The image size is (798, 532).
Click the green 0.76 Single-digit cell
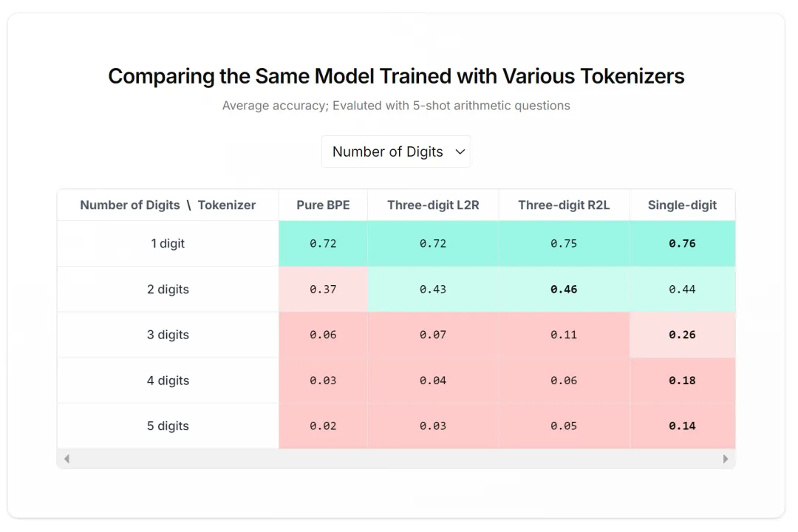click(x=683, y=243)
